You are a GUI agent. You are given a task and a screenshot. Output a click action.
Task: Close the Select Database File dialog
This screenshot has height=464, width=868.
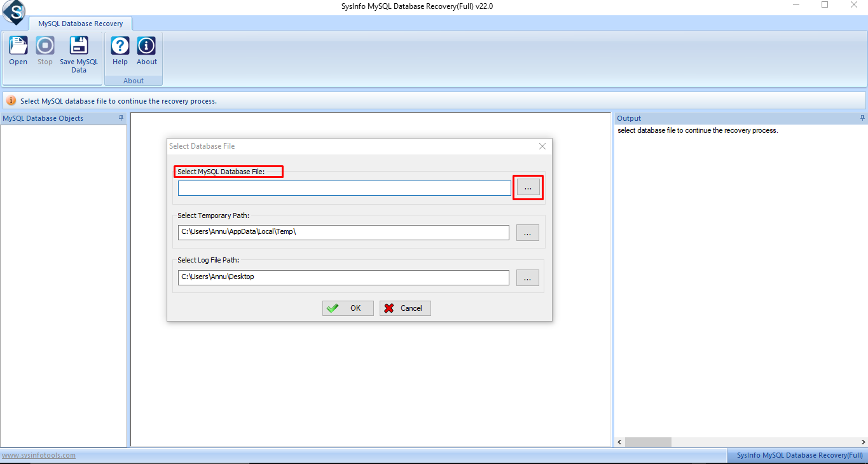click(x=542, y=146)
